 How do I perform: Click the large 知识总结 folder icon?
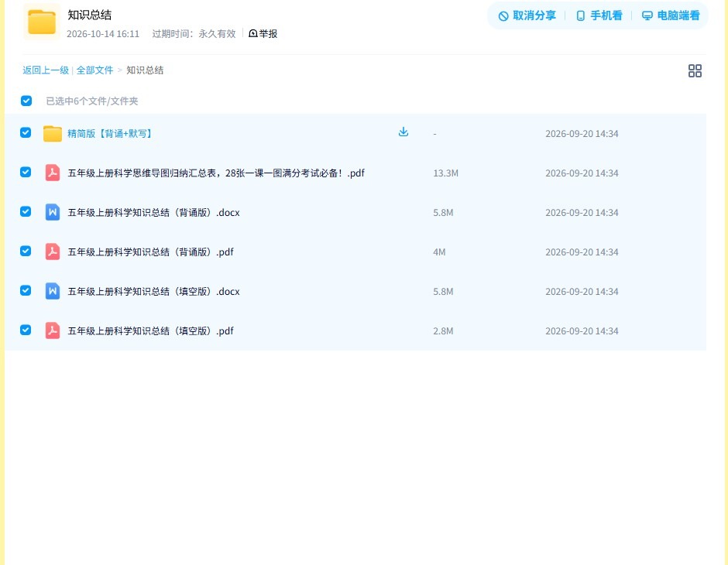(42, 22)
